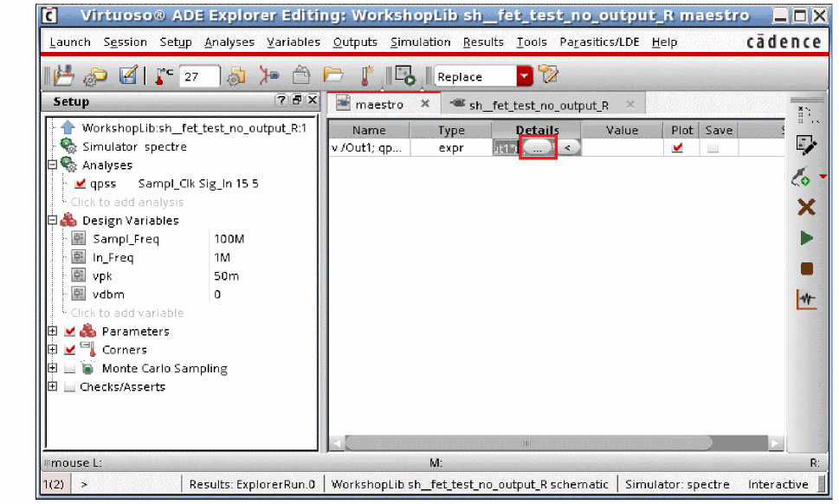The height and width of the screenshot is (504, 839).
Task: Click the dotted-selection icon atop right sidebar
Action: (x=808, y=114)
